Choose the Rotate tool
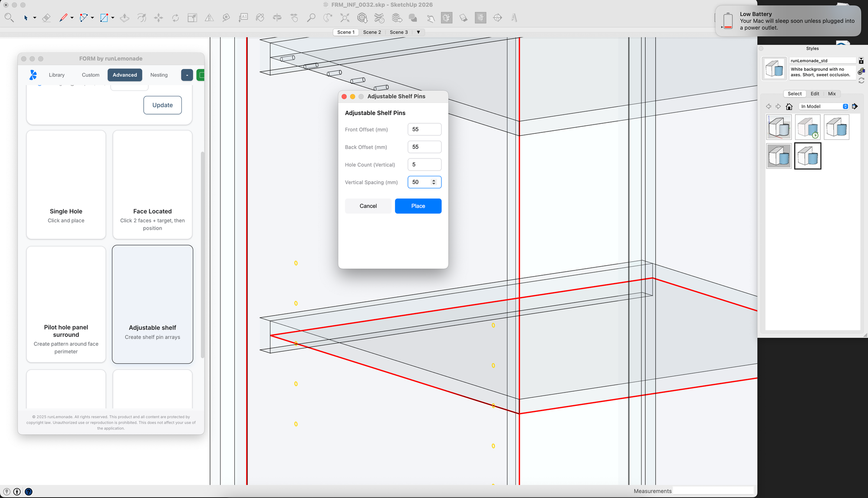 click(175, 18)
